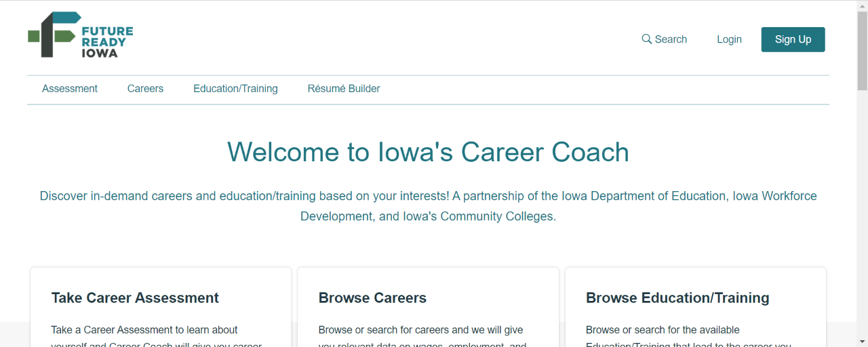Screen dimensions: 868x347
Task: Click the Browse Education/Training card heading
Action: pos(677,298)
